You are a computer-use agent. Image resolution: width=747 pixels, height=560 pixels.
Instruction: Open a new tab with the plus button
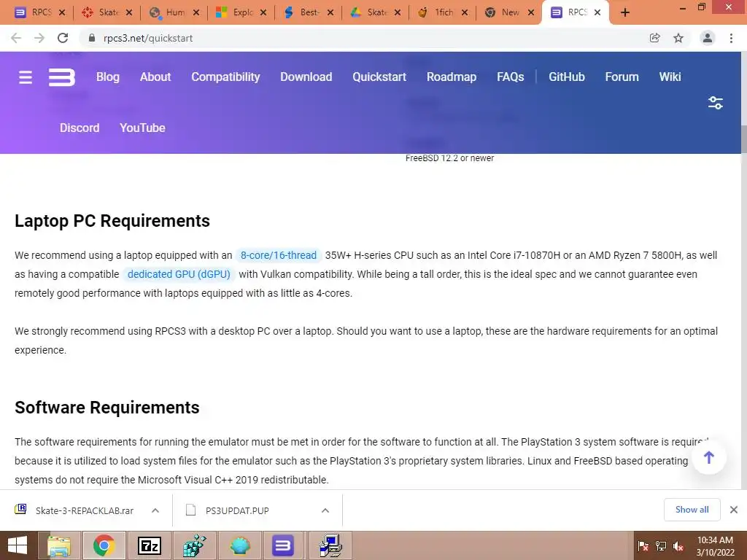pos(625,12)
